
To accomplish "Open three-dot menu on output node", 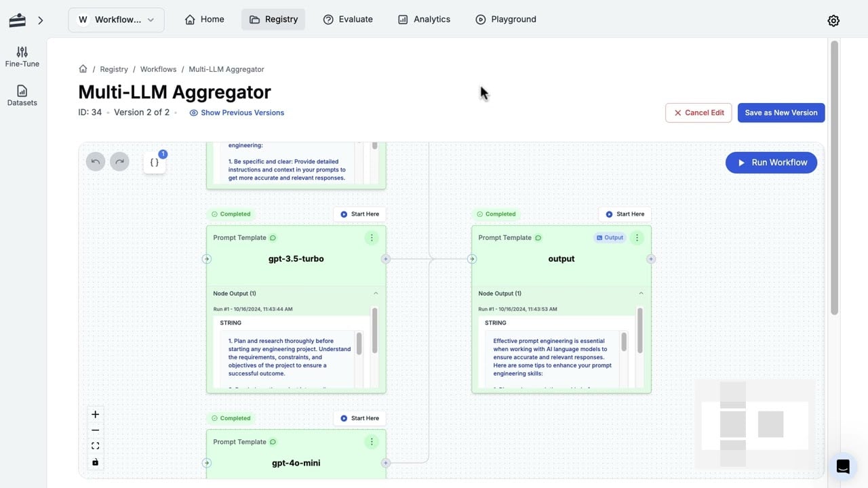I will pos(636,238).
